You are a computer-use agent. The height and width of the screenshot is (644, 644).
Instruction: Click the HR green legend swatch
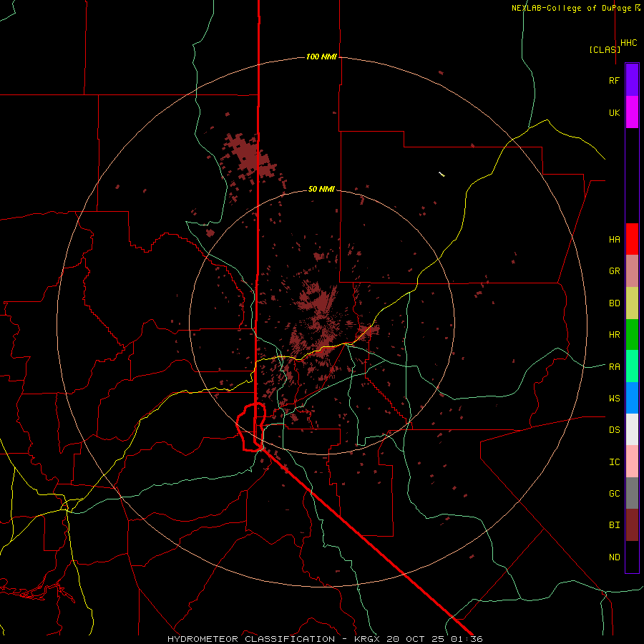[x=632, y=335]
